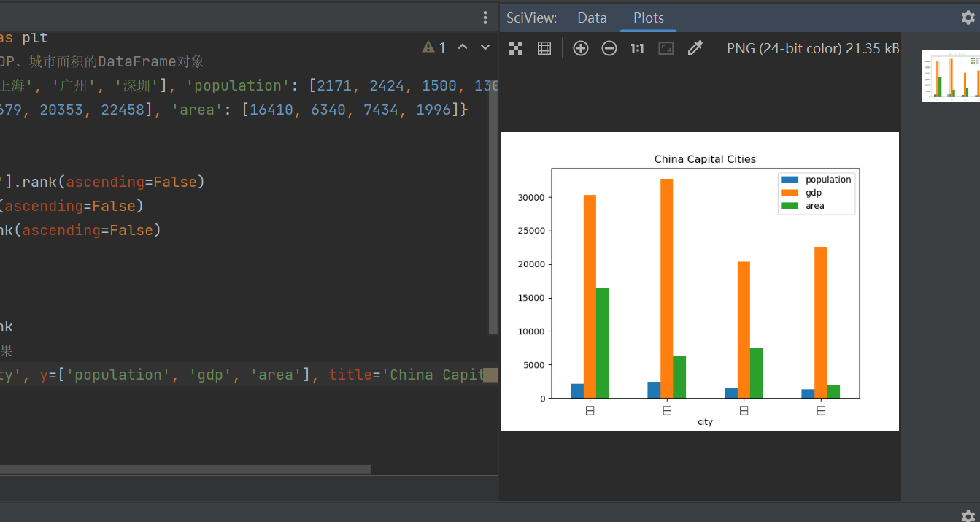
Task: Click the fit zoom to window icon
Action: click(666, 48)
